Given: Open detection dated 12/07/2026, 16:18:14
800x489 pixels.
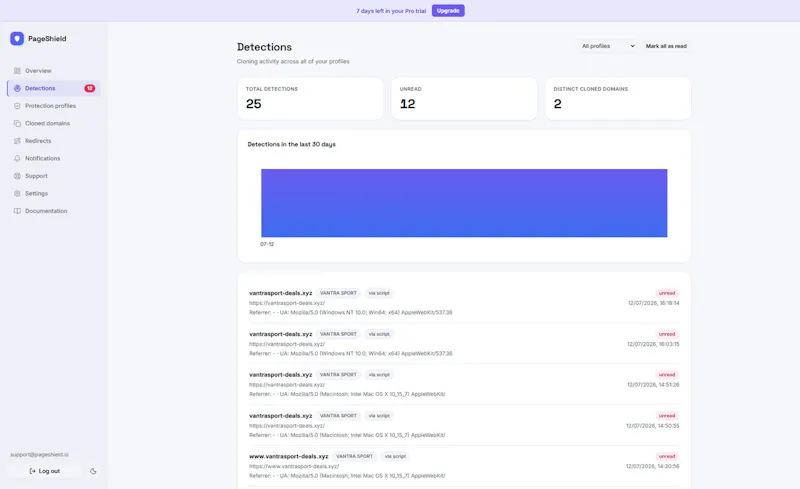Looking at the screenshot, I should [x=464, y=303].
